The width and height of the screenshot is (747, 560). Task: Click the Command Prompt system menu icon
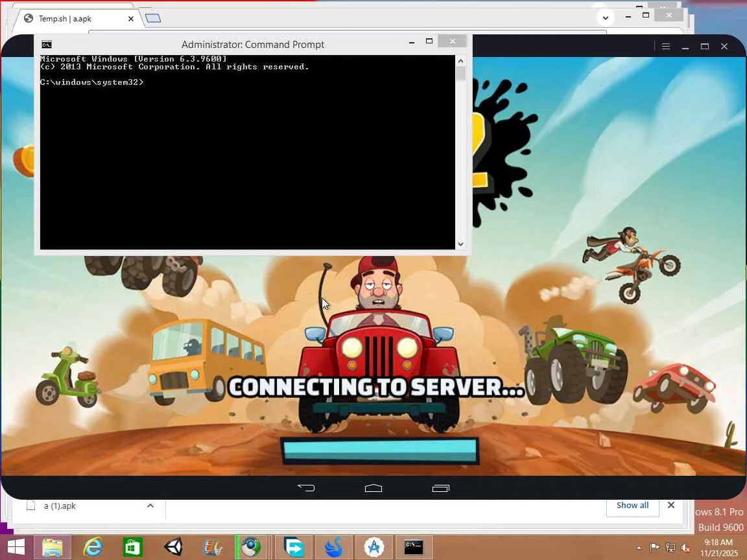coord(46,45)
